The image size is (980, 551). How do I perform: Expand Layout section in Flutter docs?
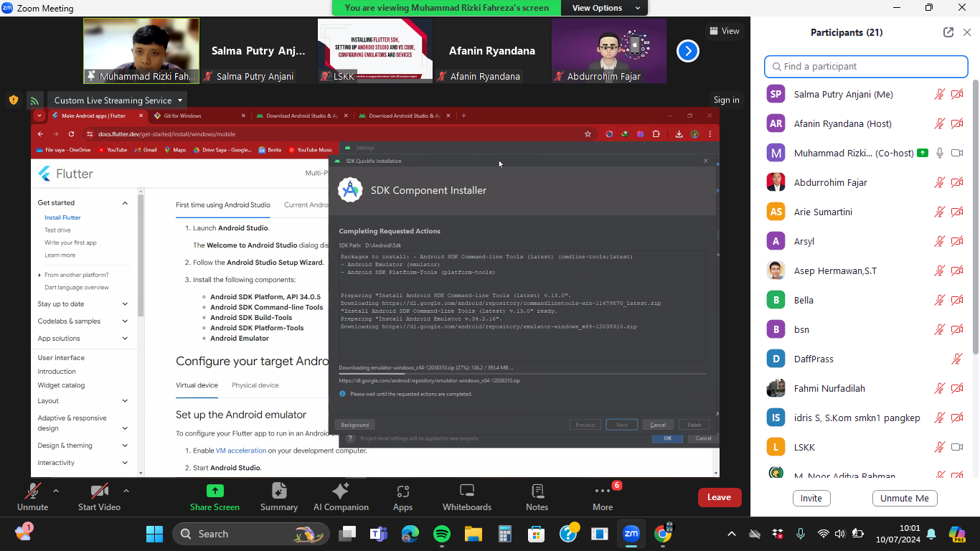pyautogui.click(x=125, y=401)
